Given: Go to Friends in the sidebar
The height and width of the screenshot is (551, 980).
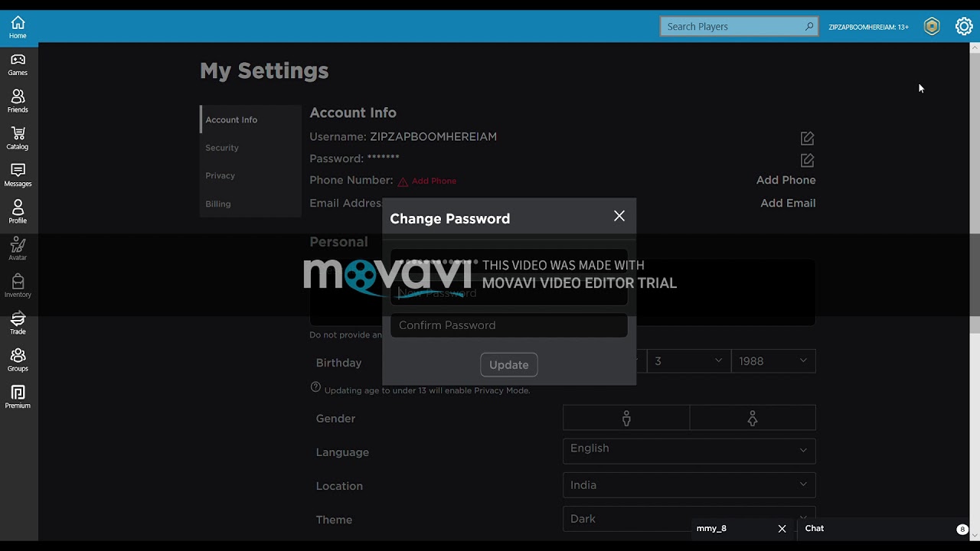Looking at the screenshot, I should [x=18, y=101].
